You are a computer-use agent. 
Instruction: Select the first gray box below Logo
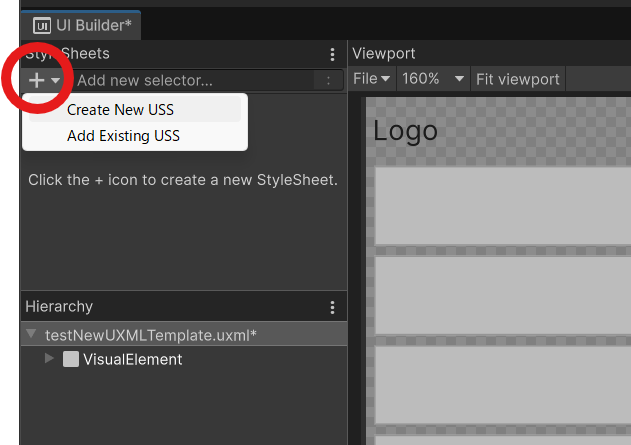coord(502,206)
